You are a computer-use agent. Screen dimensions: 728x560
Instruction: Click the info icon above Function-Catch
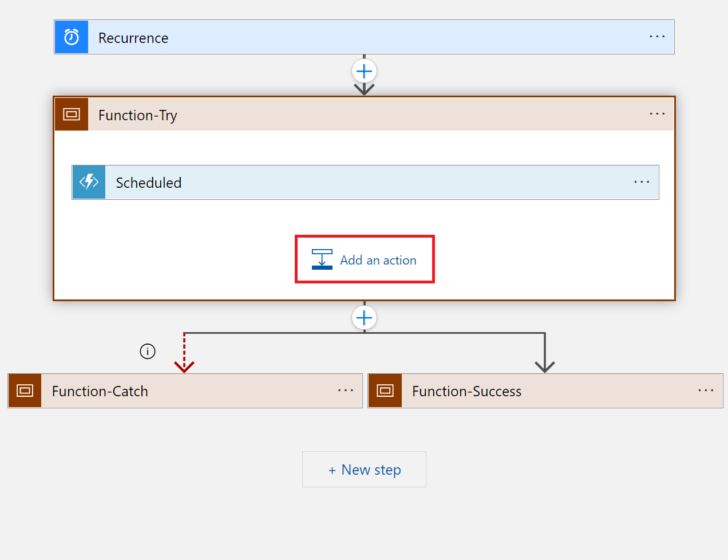tap(148, 351)
